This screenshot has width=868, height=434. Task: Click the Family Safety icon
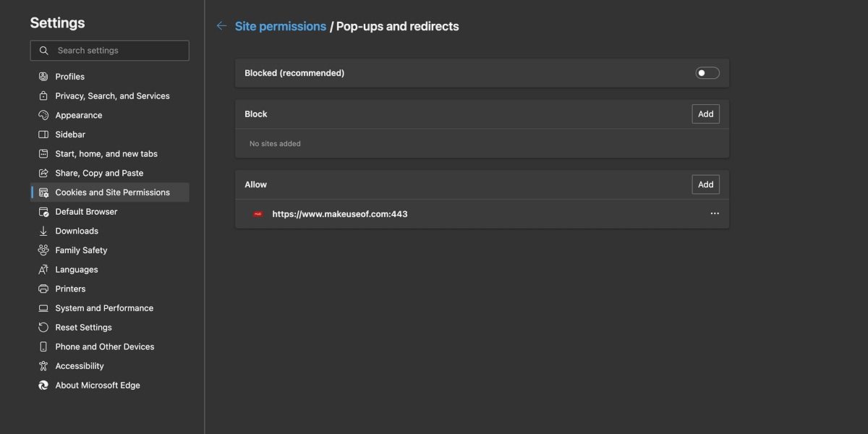click(x=43, y=250)
